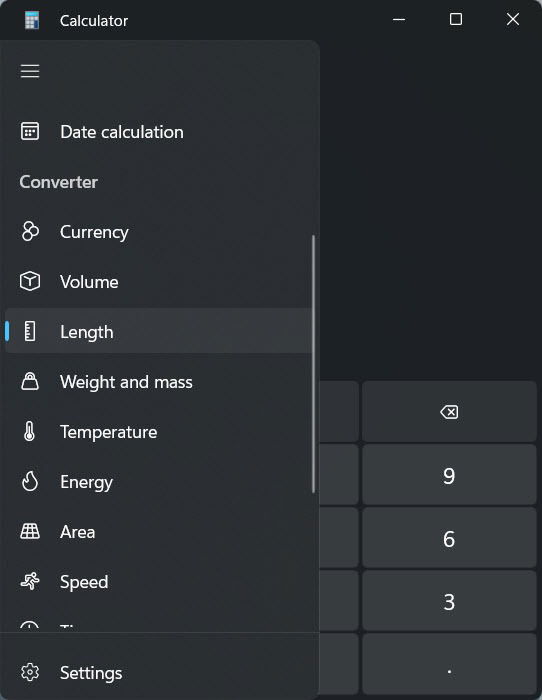The width and height of the screenshot is (542, 700).
Task: Click the decimal point key
Action: pos(449,664)
